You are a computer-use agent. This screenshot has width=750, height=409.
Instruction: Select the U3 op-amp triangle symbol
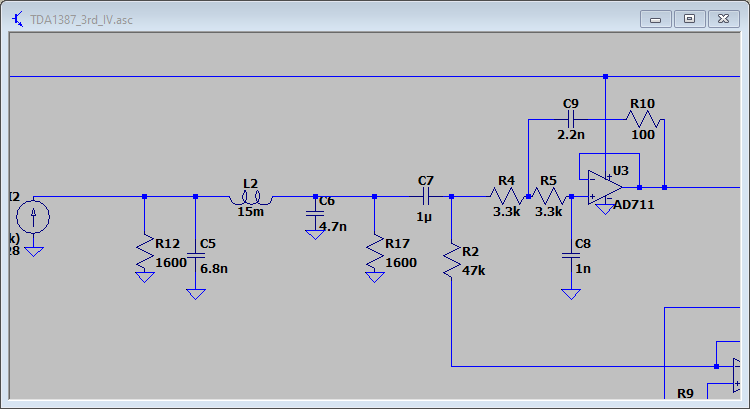[x=606, y=187]
